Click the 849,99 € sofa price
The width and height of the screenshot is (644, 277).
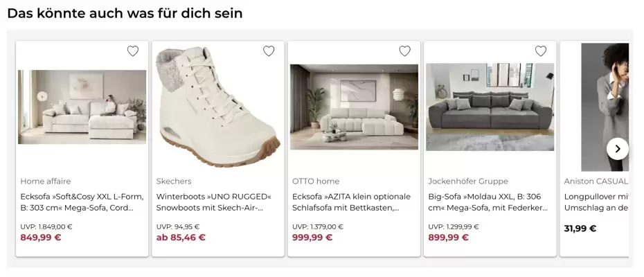41,238
